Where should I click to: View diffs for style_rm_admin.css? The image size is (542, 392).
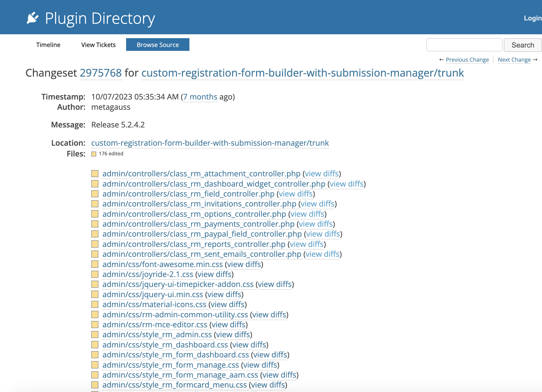[233, 334]
